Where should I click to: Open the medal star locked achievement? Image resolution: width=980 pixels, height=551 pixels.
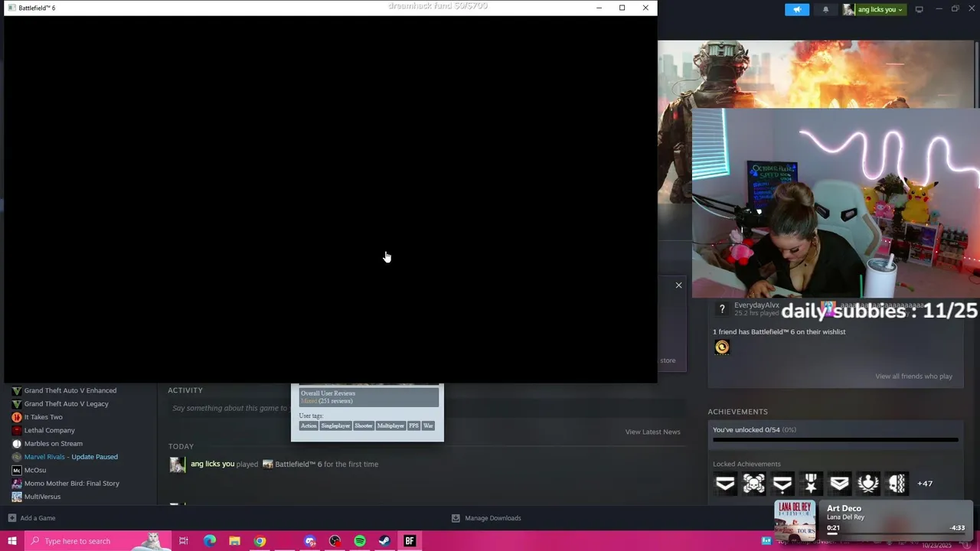[811, 484]
